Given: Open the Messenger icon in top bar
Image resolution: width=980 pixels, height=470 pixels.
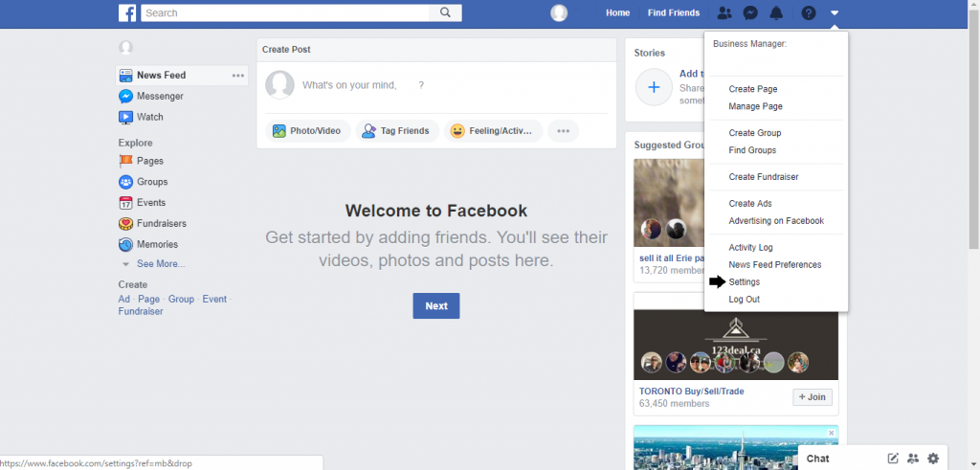Looking at the screenshot, I should [x=750, y=12].
